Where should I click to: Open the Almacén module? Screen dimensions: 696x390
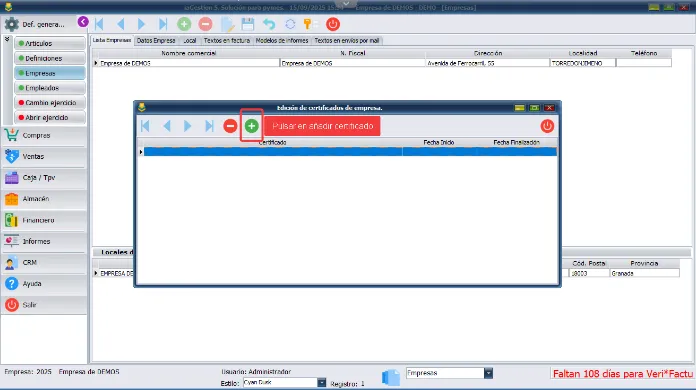(x=44, y=199)
